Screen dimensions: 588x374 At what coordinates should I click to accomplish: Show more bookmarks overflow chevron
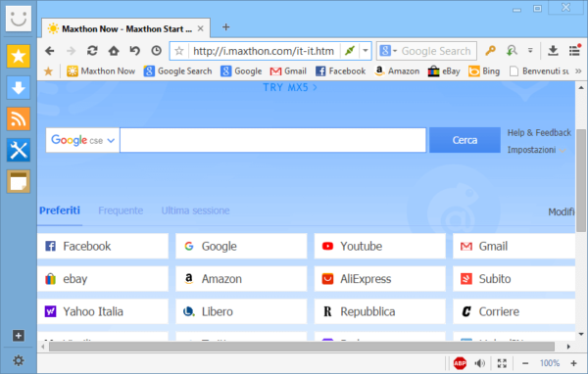(x=578, y=71)
